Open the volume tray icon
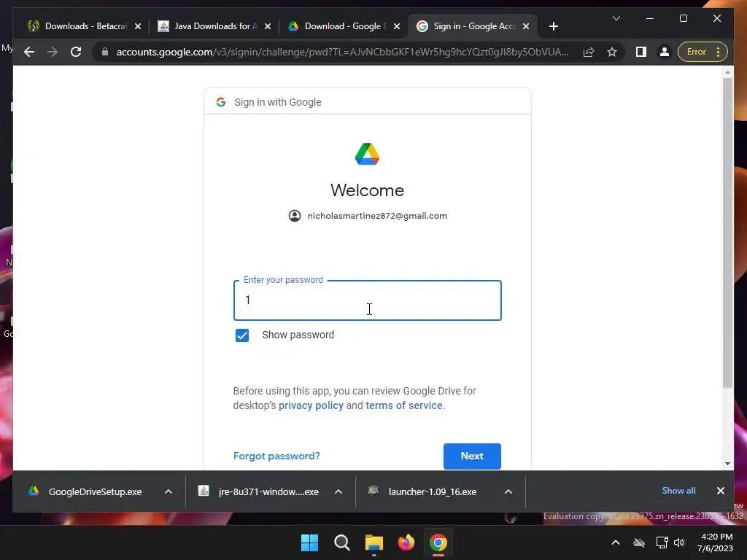The height and width of the screenshot is (560, 747). (679, 542)
